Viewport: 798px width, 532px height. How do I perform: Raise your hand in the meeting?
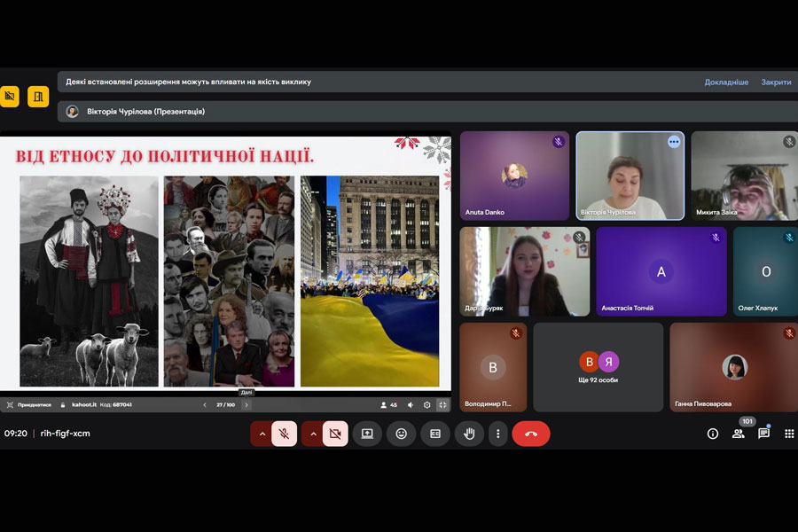469,434
